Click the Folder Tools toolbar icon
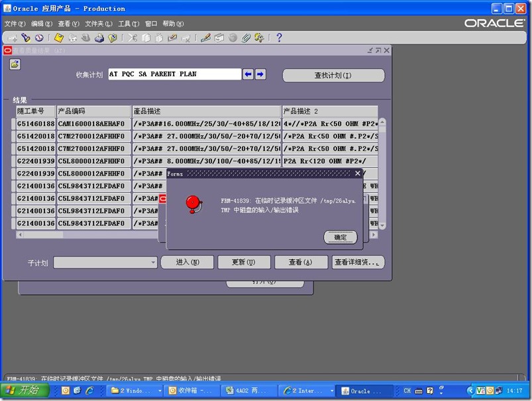 pyautogui.click(x=259, y=38)
